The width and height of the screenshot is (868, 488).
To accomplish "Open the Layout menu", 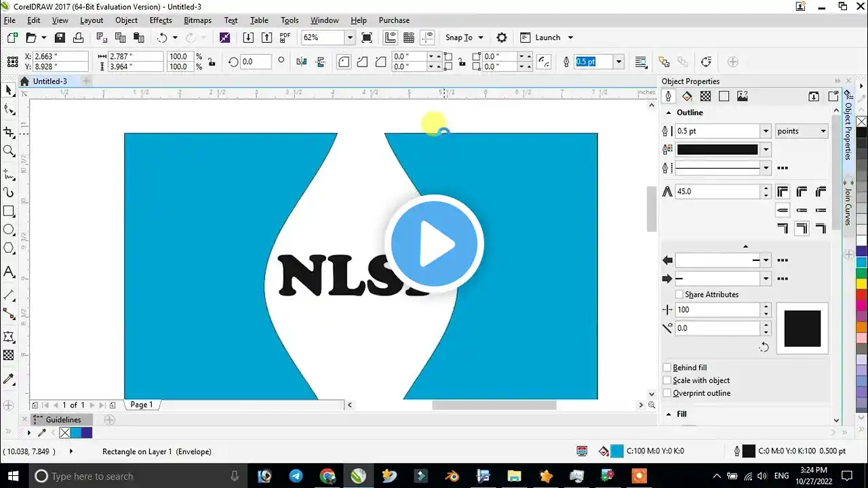I will tap(92, 20).
